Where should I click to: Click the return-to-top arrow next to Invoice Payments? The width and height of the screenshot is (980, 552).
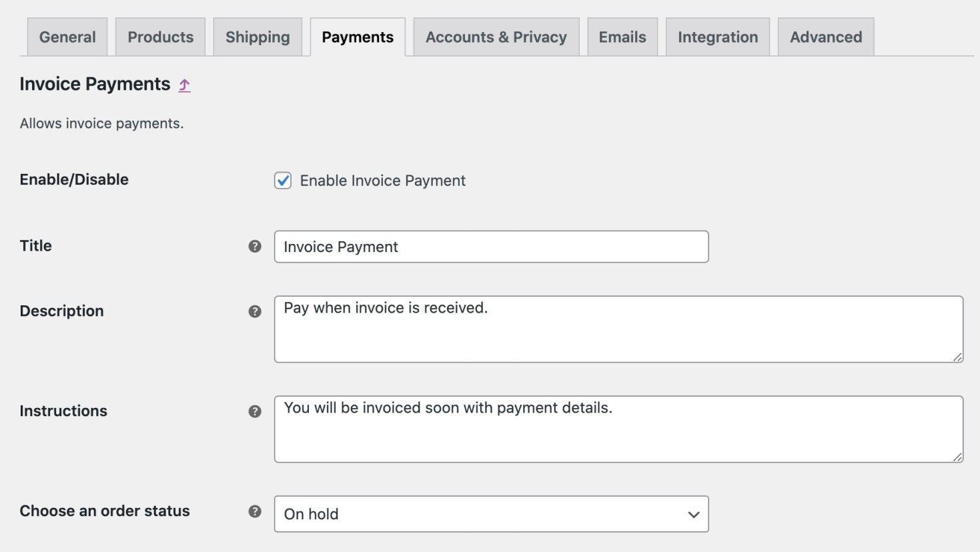(x=183, y=85)
